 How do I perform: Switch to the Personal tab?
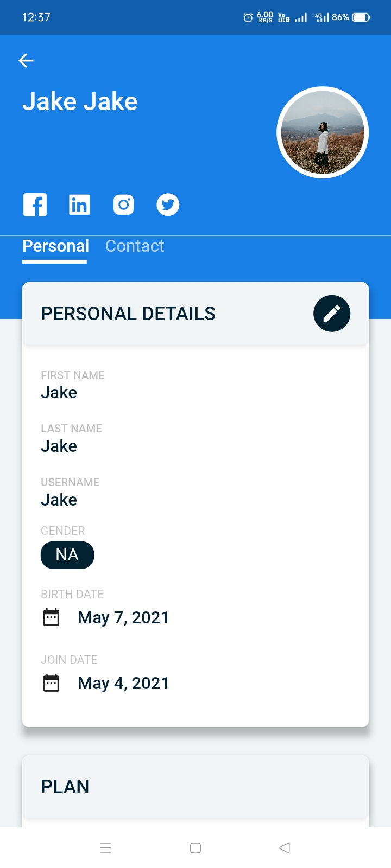pyautogui.click(x=55, y=246)
